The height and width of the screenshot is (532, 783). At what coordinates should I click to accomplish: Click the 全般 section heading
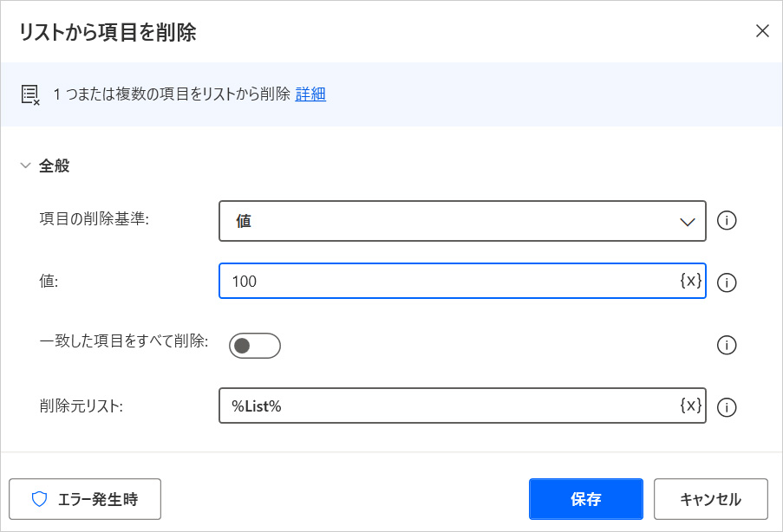pos(55,166)
